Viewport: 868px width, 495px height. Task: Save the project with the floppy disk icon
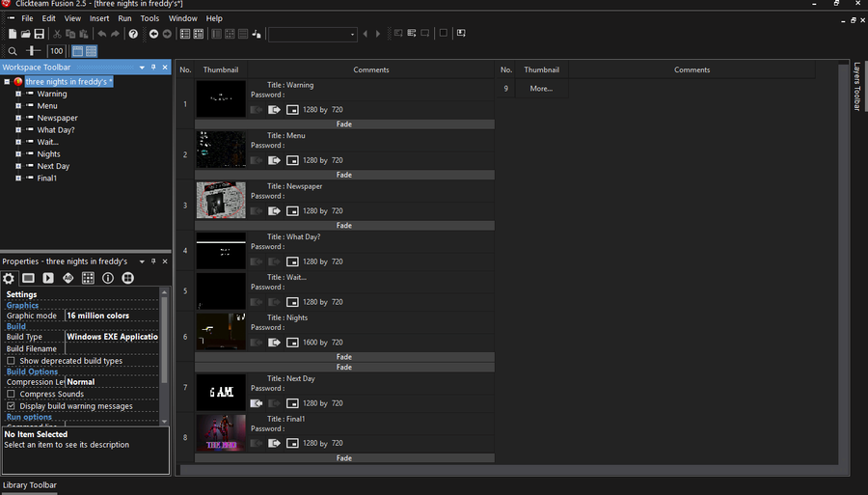point(39,34)
